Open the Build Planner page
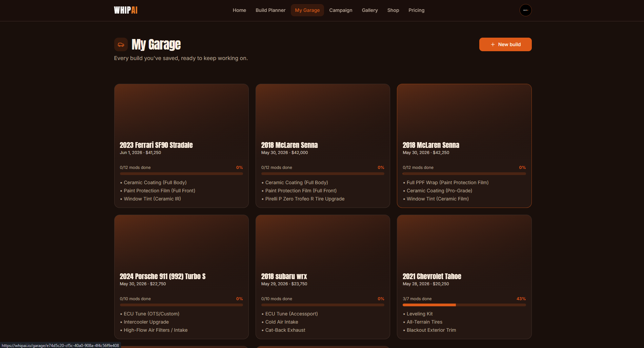The height and width of the screenshot is (348, 644). [x=270, y=10]
